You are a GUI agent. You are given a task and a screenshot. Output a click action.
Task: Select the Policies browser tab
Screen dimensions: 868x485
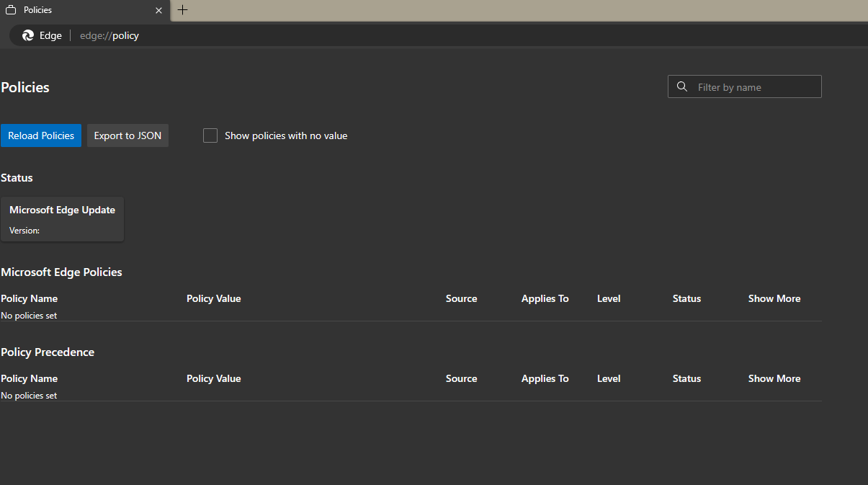(x=85, y=10)
